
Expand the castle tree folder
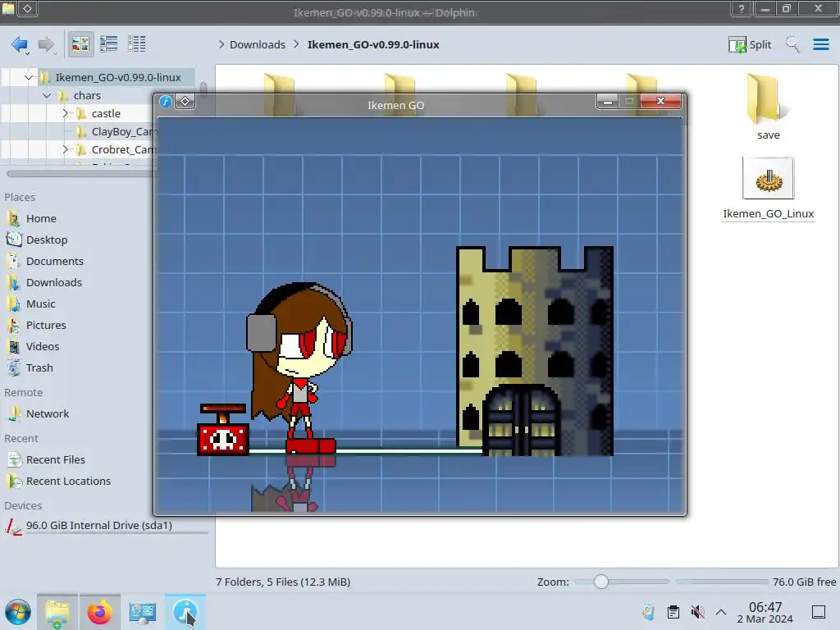click(65, 113)
